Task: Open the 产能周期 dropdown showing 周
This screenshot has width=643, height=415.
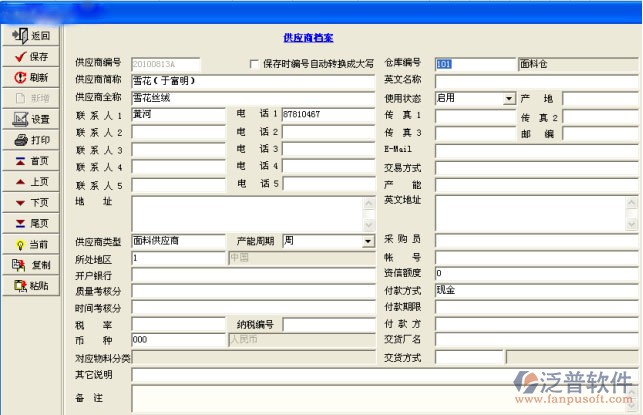Action: click(x=368, y=241)
